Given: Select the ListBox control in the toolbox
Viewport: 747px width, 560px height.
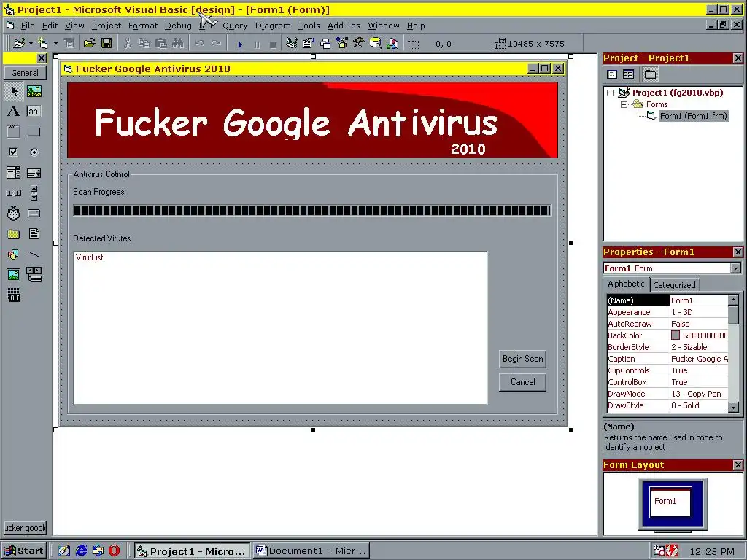Looking at the screenshot, I should [34, 173].
